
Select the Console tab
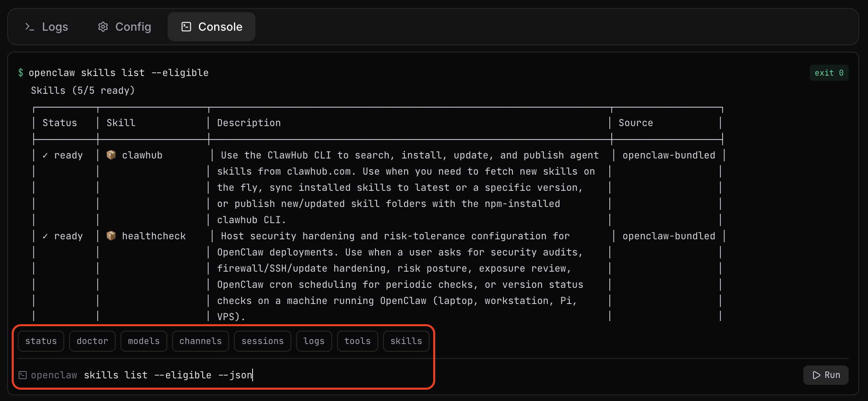[211, 27]
